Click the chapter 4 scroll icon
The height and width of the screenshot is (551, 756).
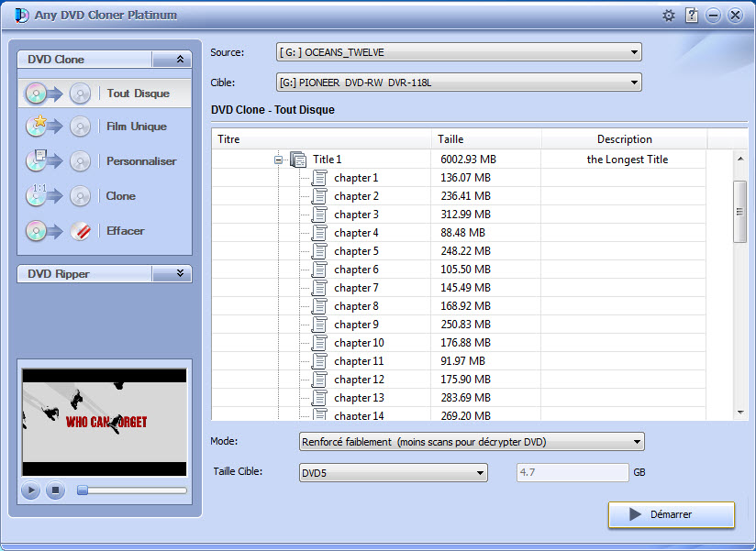point(319,233)
